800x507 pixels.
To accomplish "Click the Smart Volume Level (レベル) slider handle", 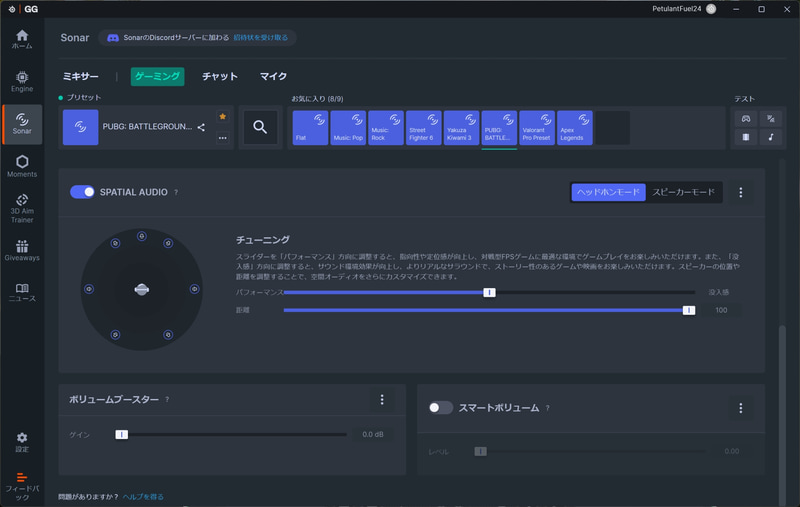I will point(480,451).
